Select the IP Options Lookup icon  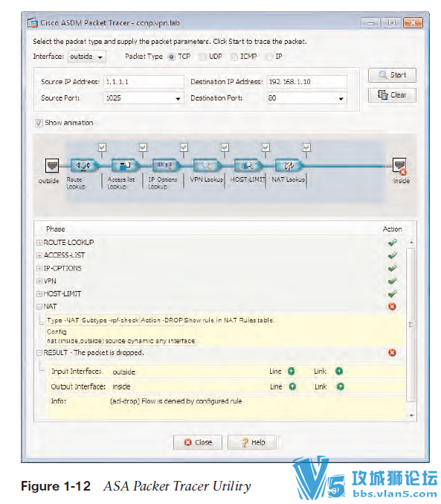click(166, 166)
